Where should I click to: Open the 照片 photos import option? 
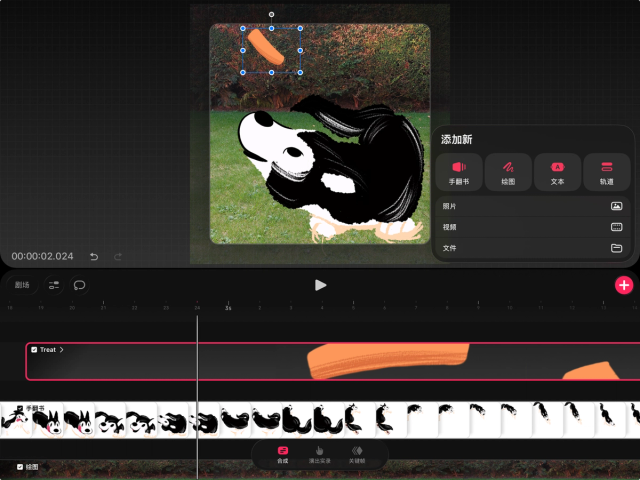(533, 206)
